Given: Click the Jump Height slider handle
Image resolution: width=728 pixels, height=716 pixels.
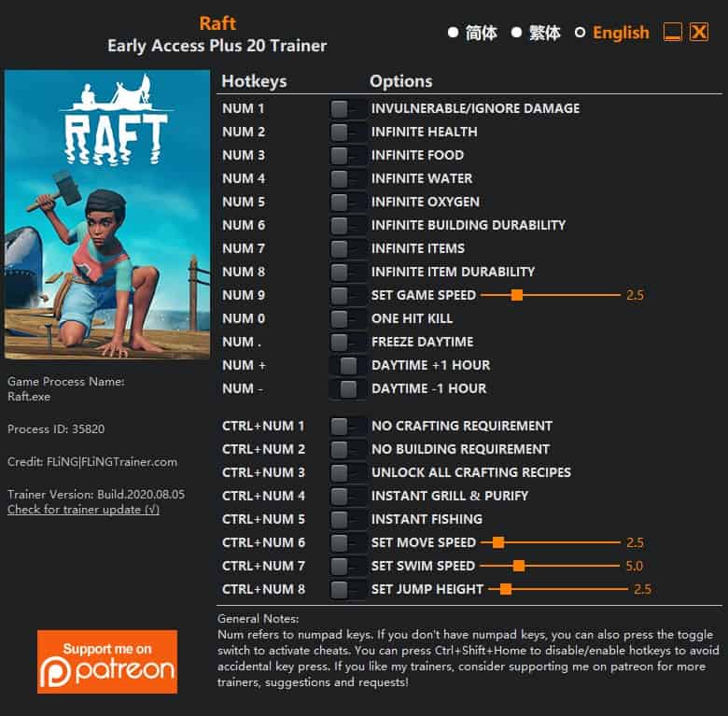Looking at the screenshot, I should 506,590.
